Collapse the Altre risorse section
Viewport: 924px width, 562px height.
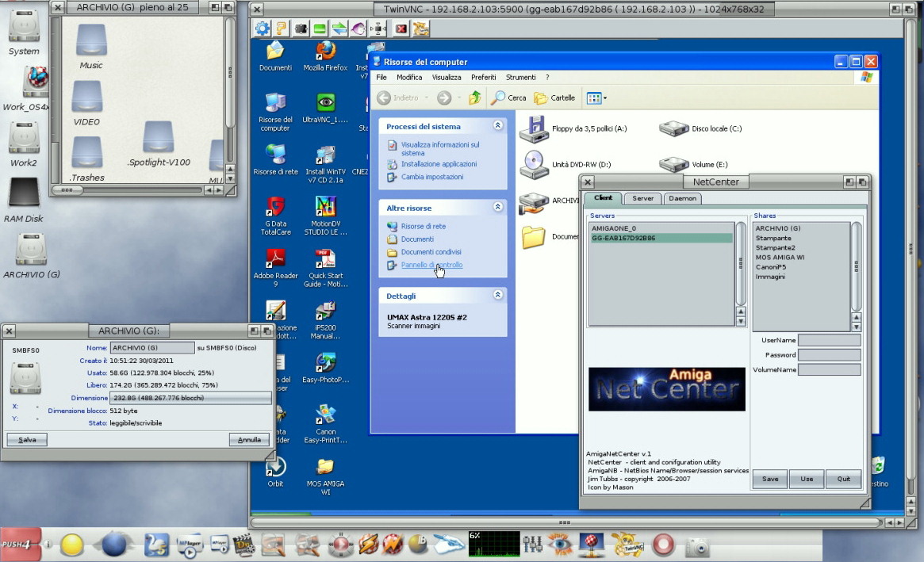(x=497, y=208)
